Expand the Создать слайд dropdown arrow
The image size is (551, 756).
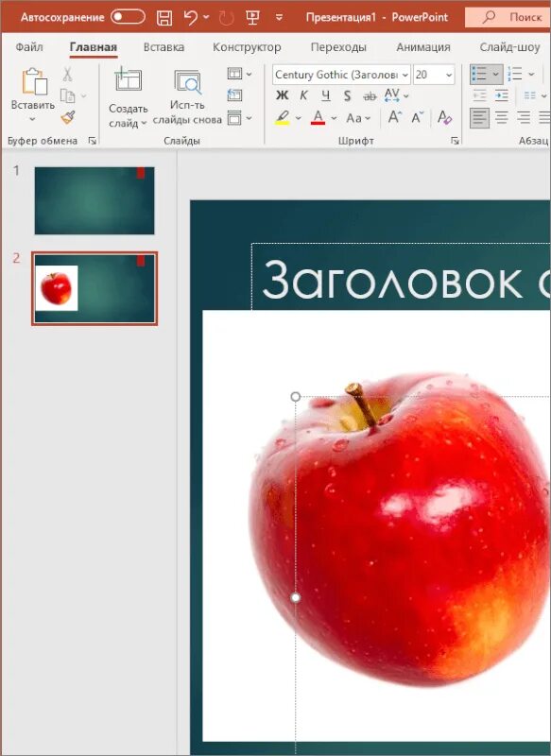pos(144,124)
